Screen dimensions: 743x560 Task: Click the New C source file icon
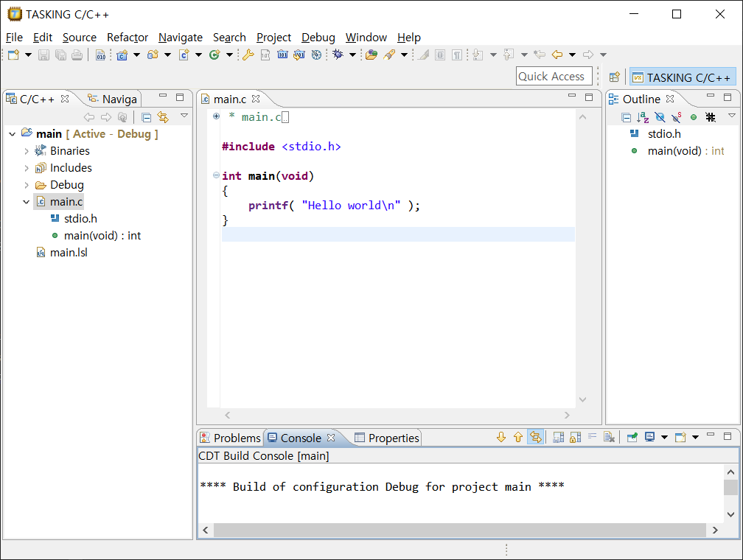[x=184, y=55]
